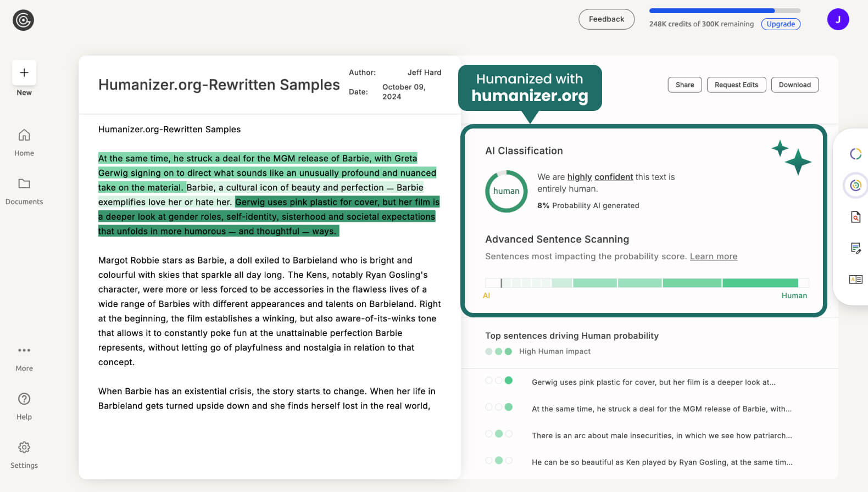This screenshot has width=868, height=492.
Task: Click the Human label at scale end
Action: pyautogui.click(x=794, y=295)
